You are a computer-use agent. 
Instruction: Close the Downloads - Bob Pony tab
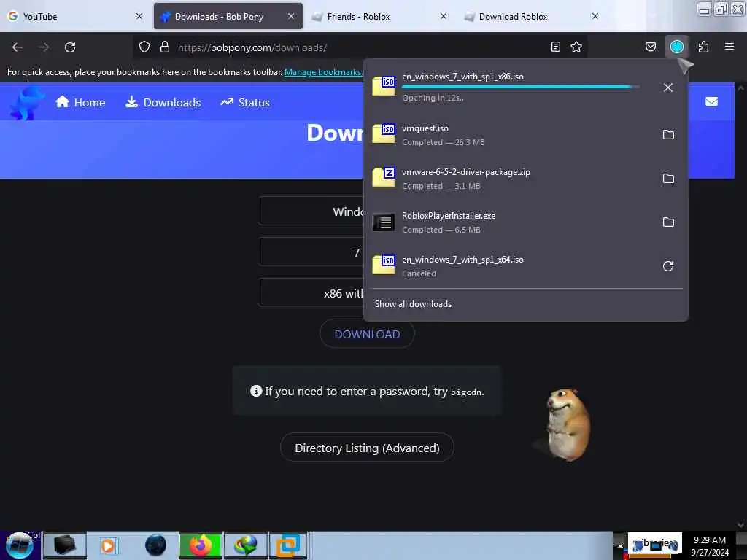291,16
